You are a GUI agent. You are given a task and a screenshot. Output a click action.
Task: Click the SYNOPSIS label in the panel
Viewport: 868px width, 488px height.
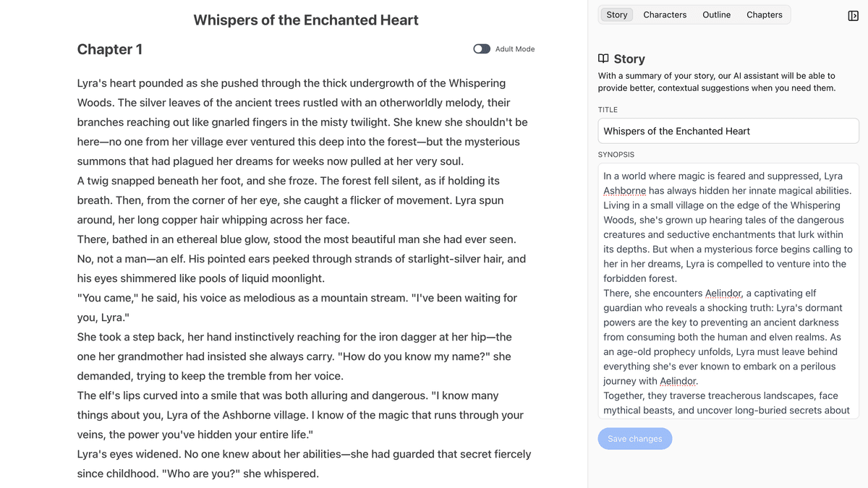click(616, 154)
